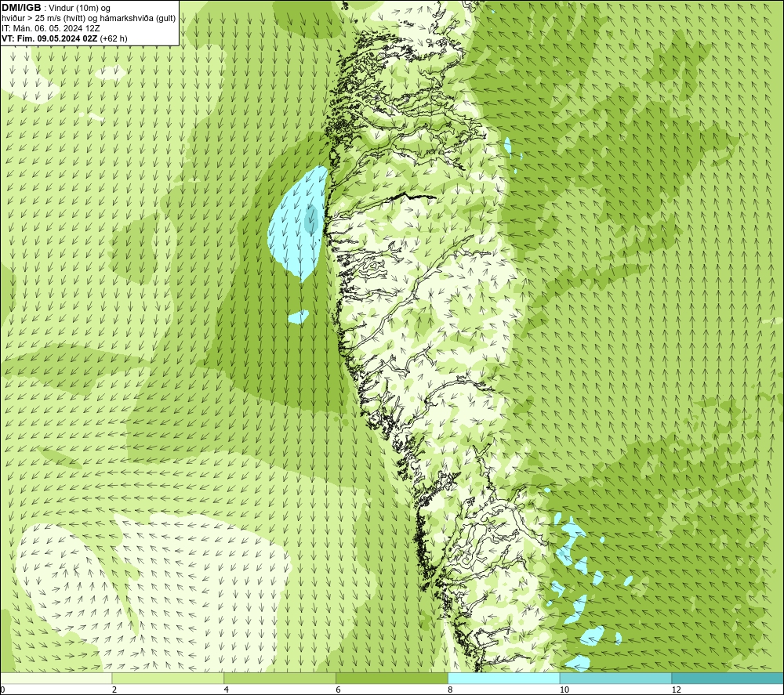Click the 'hviður > 25 m/s' legend line
The width and height of the screenshot is (784, 695).
89,19
